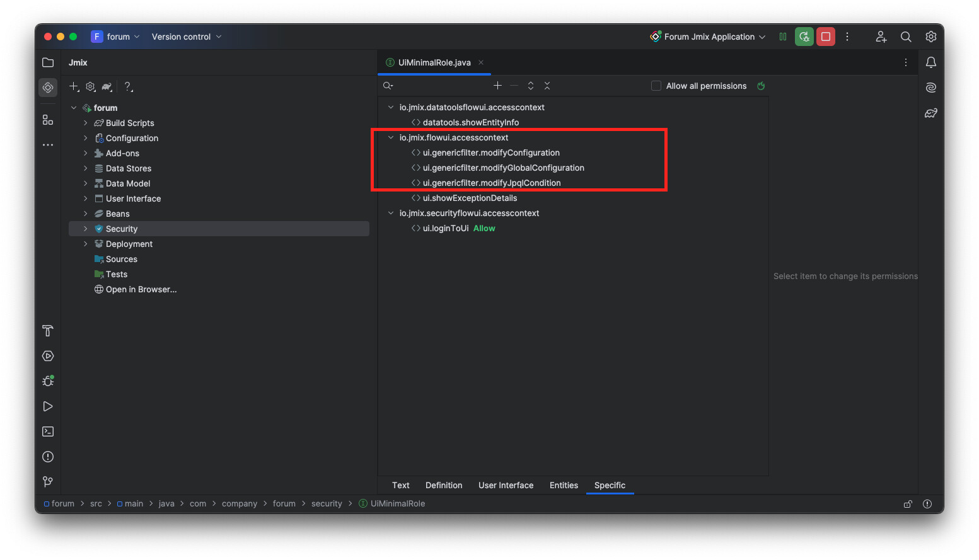The height and width of the screenshot is (560, 979).
Task: Select ui.showExceptionDetails permission
Action: coord(470,198)
